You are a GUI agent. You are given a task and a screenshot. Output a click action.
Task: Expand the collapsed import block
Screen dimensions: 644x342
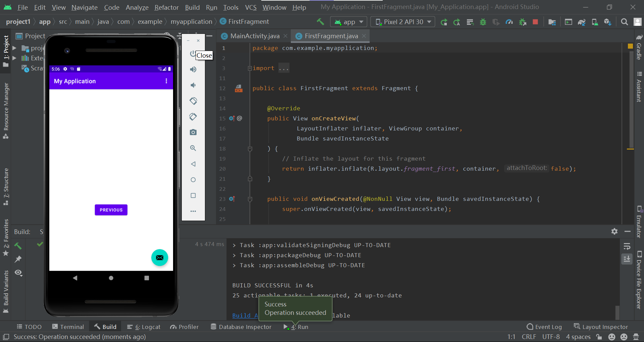pos(250,68)
